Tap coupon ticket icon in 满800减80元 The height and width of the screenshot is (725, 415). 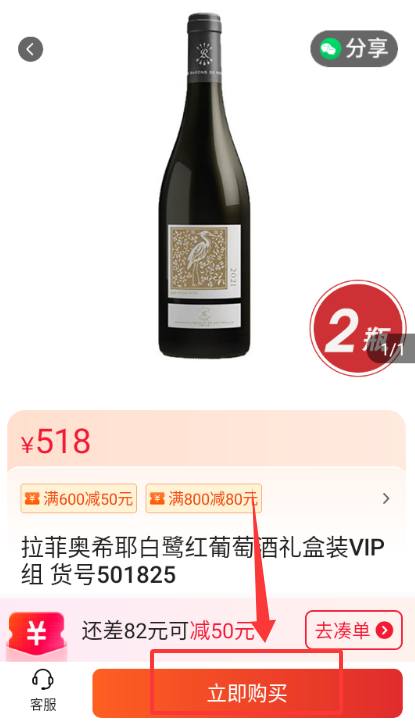pos(157,499)
